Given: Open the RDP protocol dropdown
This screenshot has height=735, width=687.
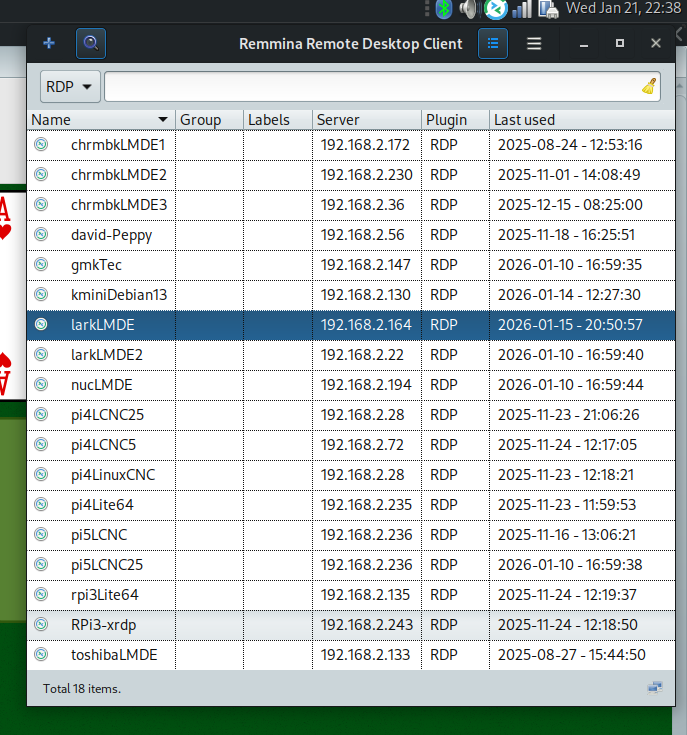Looking at the screenshot, I should tap(70, 87).
